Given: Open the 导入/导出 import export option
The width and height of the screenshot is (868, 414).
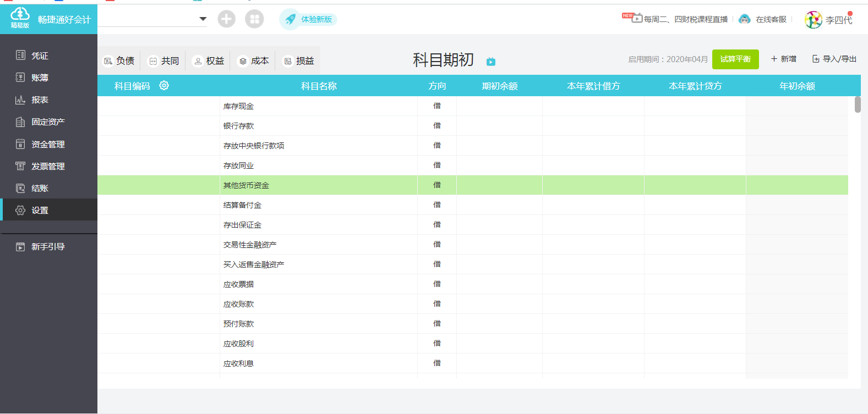Looking at the screenshot, I should (x=834, y=59).
